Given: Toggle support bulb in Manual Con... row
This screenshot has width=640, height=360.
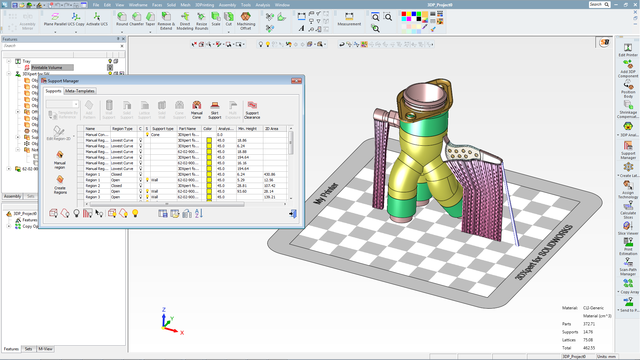Looking at the screenshot, I should tap(147, 134).
